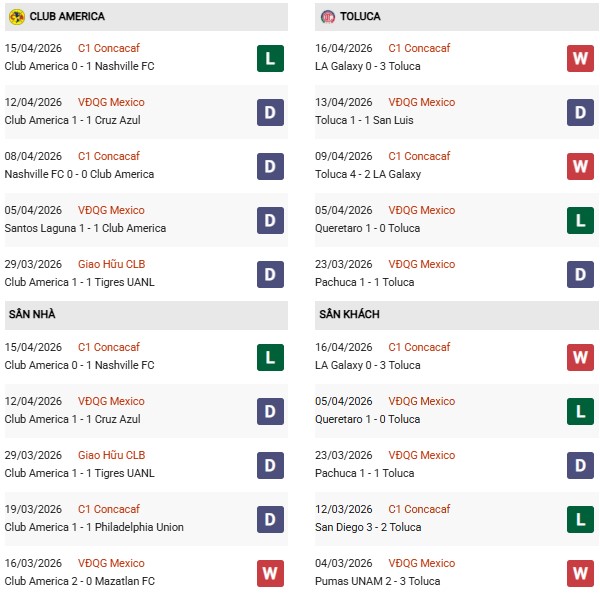Click the Toluca team crest icon

pyautogui.click(x=328, y=17)
